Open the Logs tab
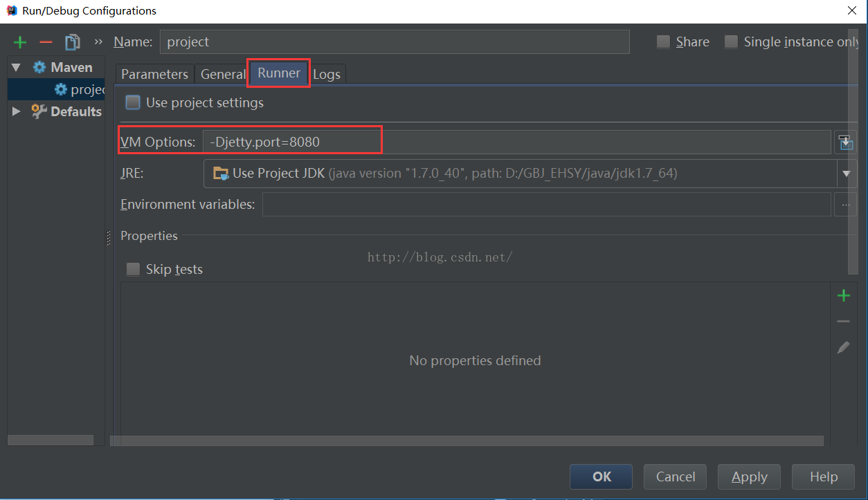The width and height of the screenshot is (868, 500). [x=327, y=74]
